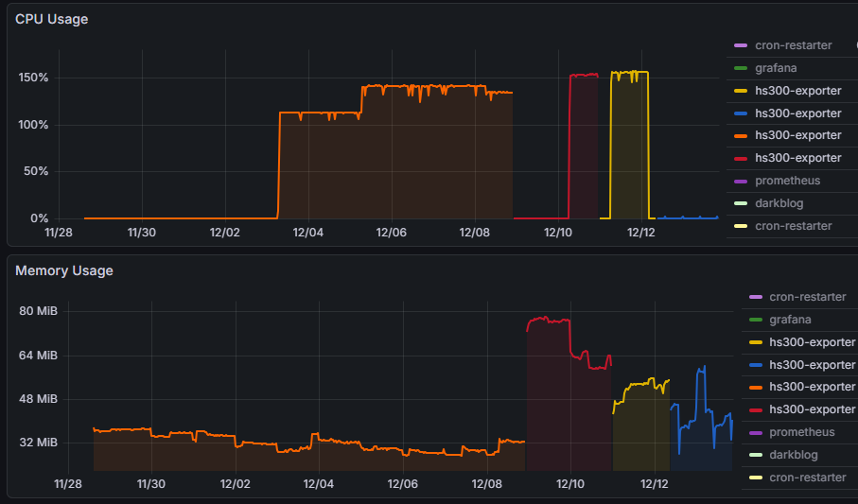Open the Memory Usage panel title menu
Viewport: 858px width, 504px height.
click(64, 270)
